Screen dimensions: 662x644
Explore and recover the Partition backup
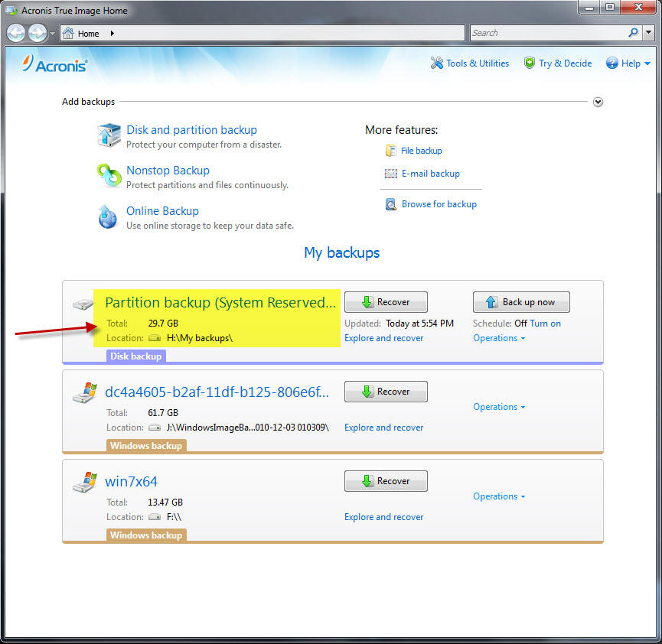click(x=383, y=338)
